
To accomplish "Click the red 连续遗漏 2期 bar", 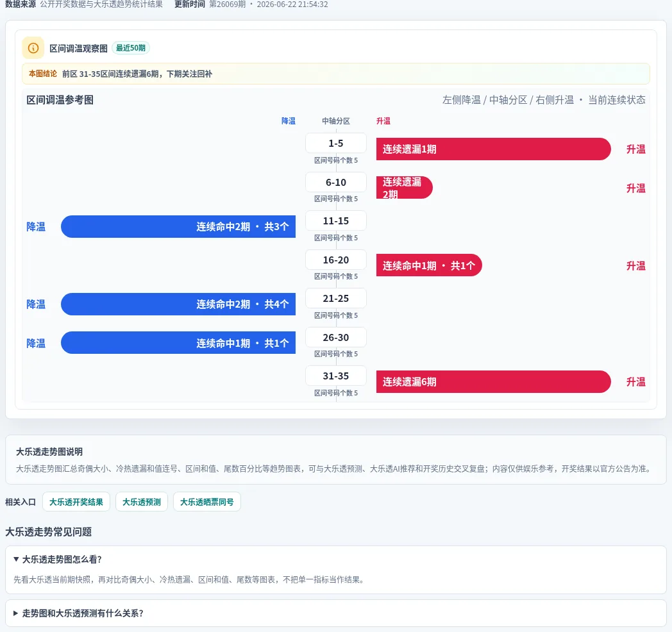I will tap(404, 188).
